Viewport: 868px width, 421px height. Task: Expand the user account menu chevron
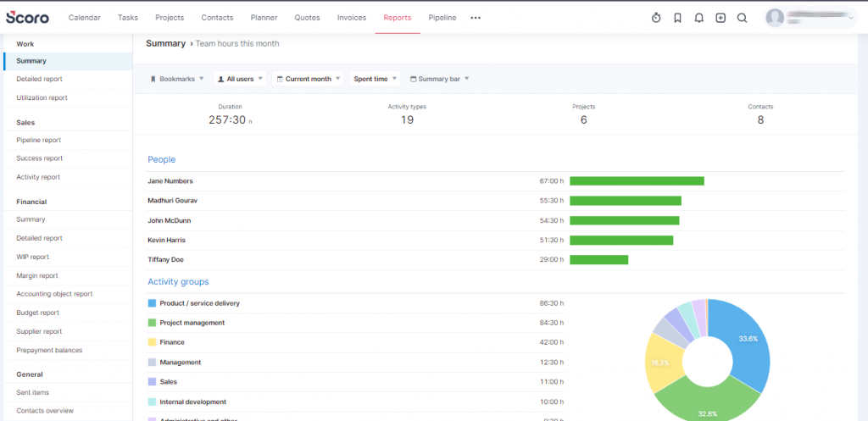[851, 19]
